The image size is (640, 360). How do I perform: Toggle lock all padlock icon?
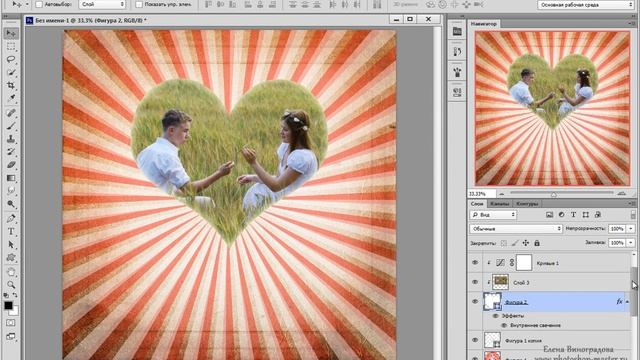click(x=537, y=243)
